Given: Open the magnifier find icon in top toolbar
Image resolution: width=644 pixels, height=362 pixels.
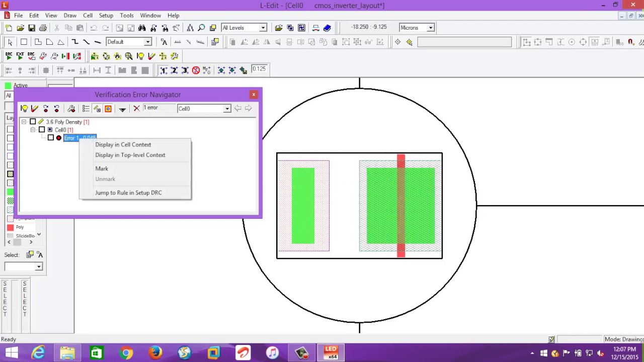Looking at the screenshot, I should click(x=201, y=28).
